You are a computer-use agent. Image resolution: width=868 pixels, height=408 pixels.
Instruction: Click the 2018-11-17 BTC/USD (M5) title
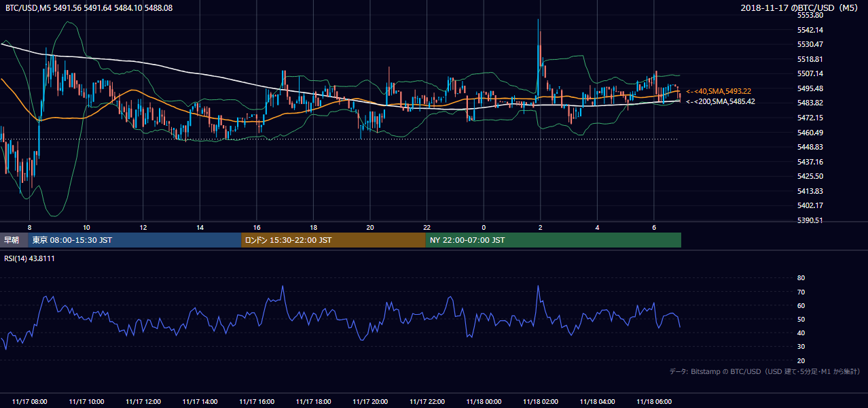coord(801,7)
